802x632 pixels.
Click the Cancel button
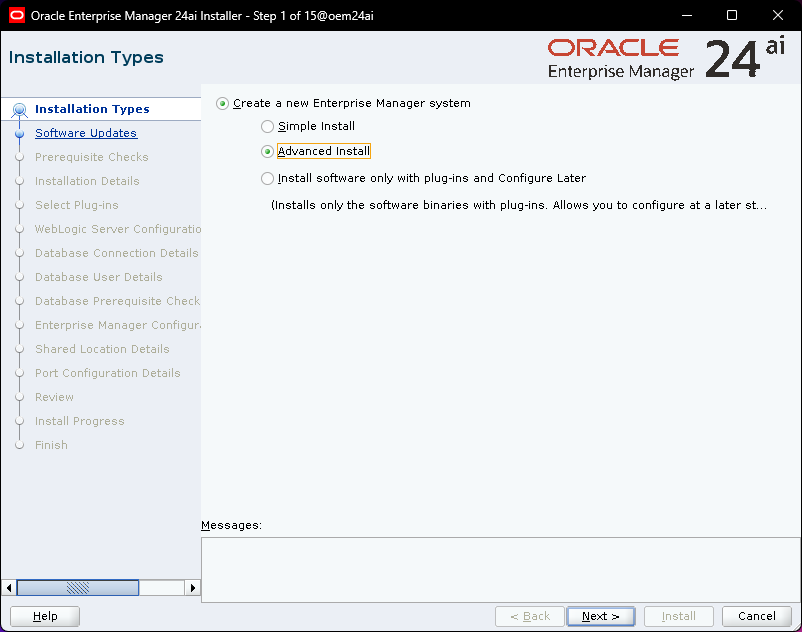tap(757, 616)
